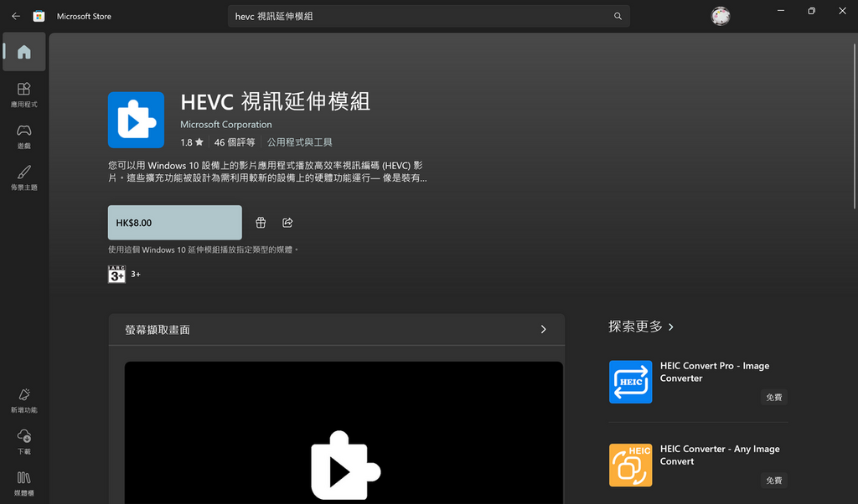Open Microsoft Corporation publisher link

coord(226,125)
